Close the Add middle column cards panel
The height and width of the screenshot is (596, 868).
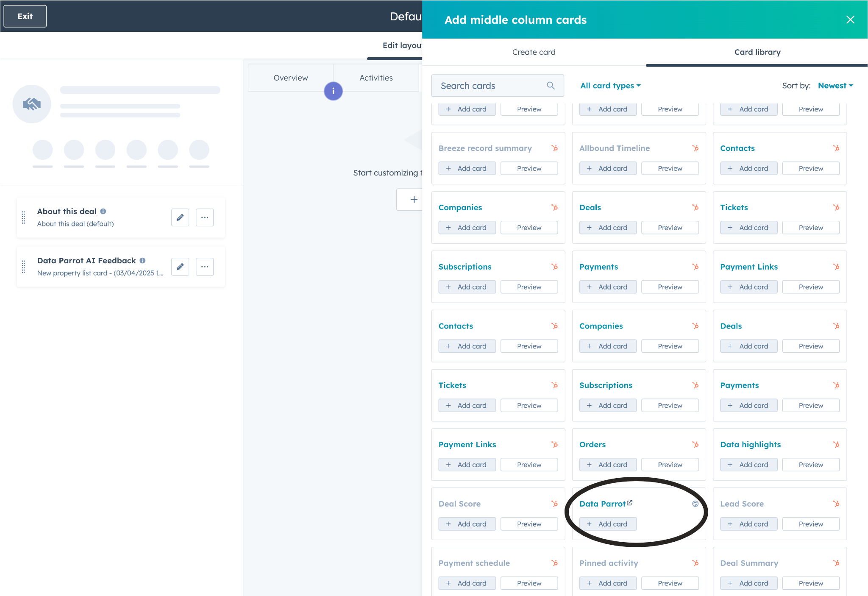point(850,19)
